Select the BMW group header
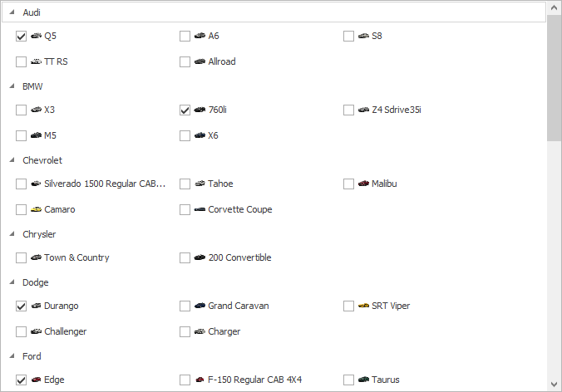 pos(32,86)
